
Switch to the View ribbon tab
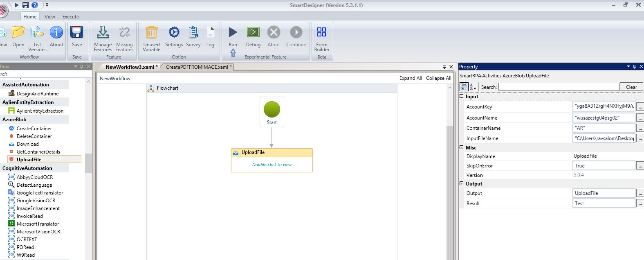[x=50, y=17]
